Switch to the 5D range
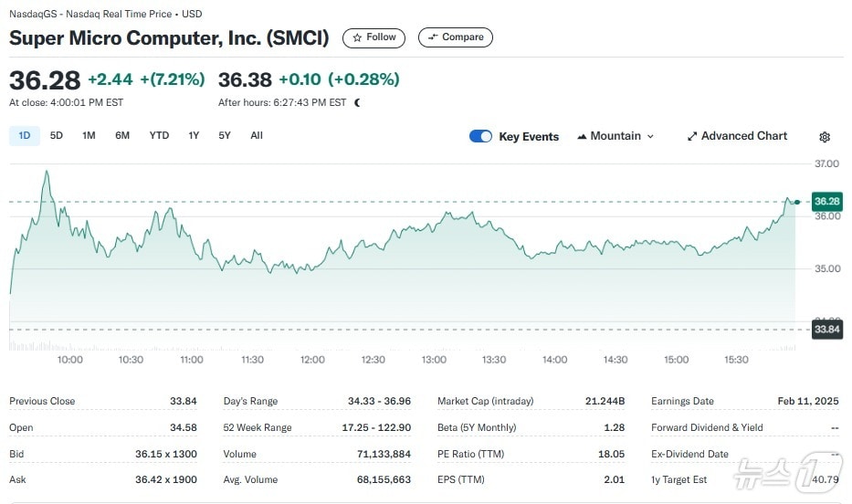This screenshot has height=504, width=852. pyautogui.click(x=57, y=135)
